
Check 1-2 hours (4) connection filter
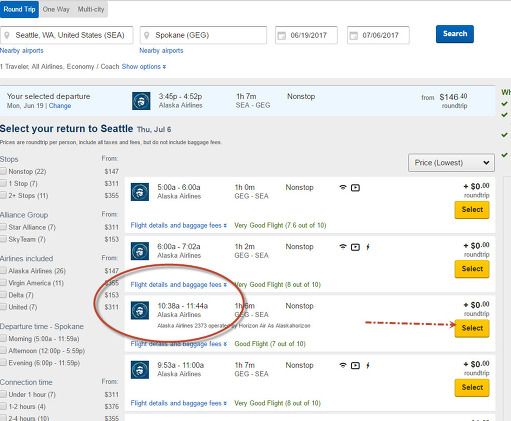pyautogui.click(x=3, y=406)
